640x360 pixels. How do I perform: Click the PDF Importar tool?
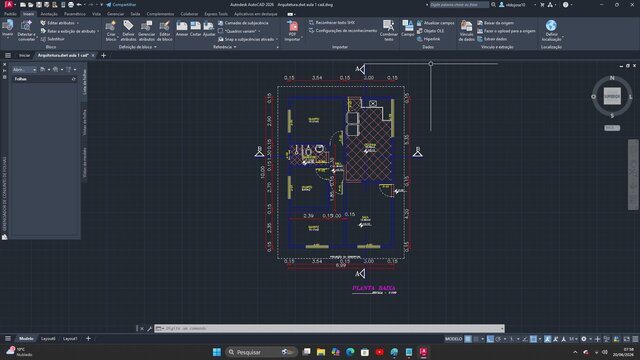tap(293, 31)
